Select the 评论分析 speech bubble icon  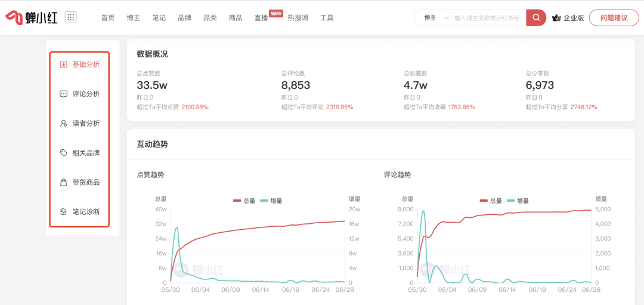tap(64, 94)
